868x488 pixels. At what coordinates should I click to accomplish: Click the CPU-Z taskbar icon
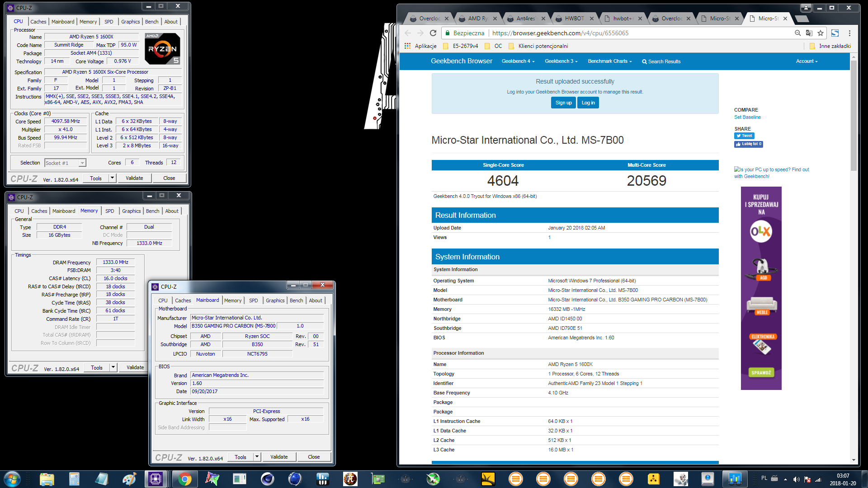coord(156,479)
